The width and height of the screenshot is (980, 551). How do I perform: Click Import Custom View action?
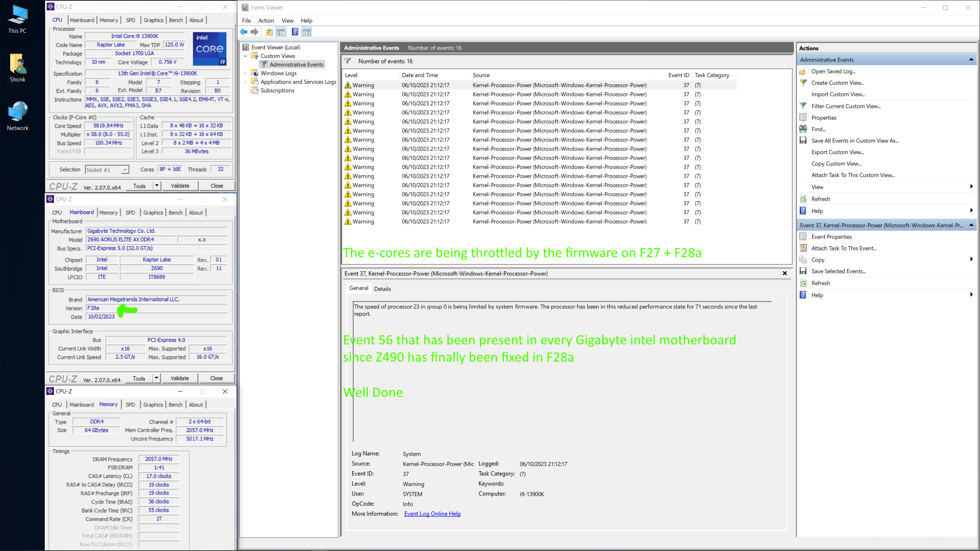(x=838, y=94)
